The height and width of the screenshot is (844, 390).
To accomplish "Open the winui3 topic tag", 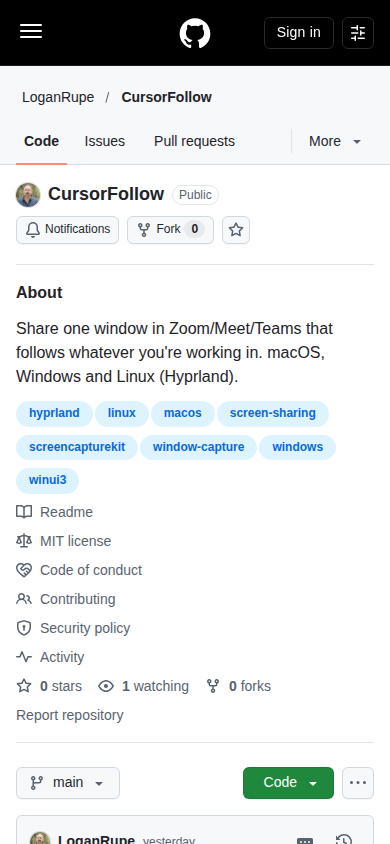I will click(47, 481).
